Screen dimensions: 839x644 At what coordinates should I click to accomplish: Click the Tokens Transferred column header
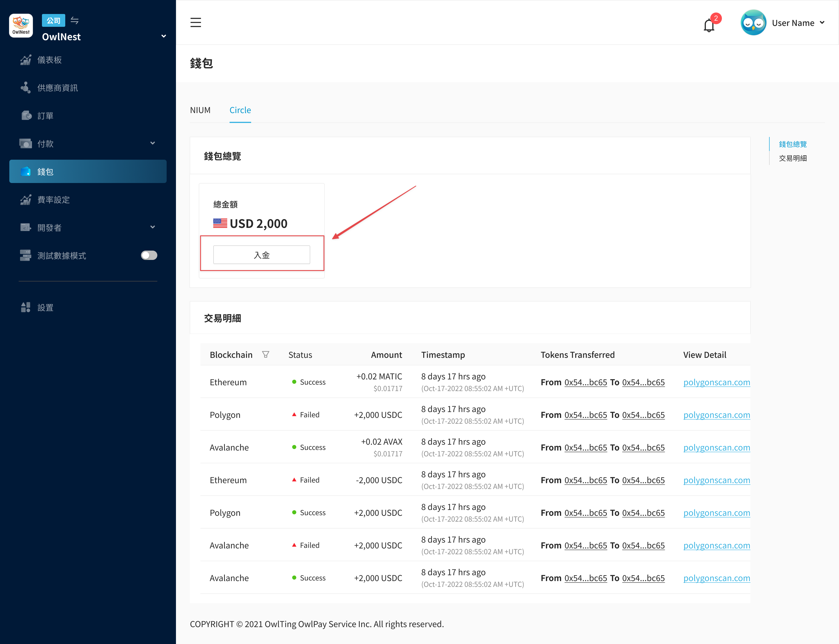[577, 355]
